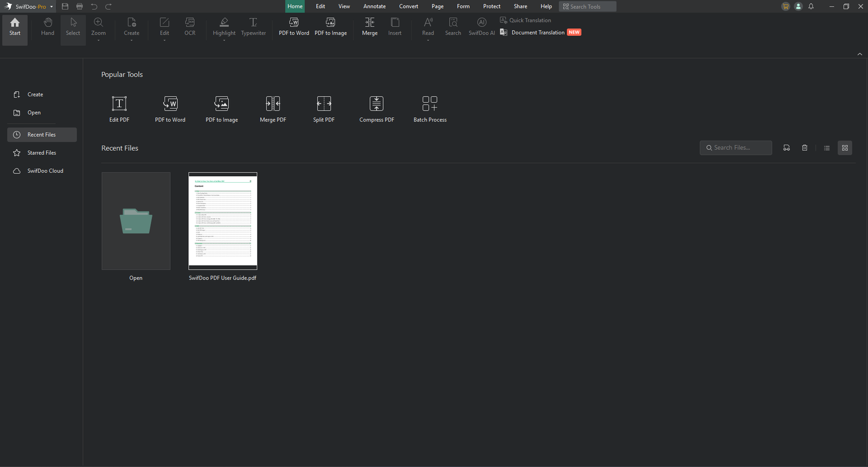868x467 pixels.
Task: Select Recent Files in sidebar
Action: (42, 135)
